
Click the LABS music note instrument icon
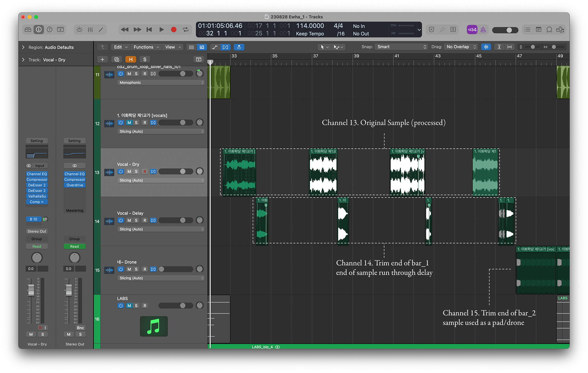click(154, 326)
